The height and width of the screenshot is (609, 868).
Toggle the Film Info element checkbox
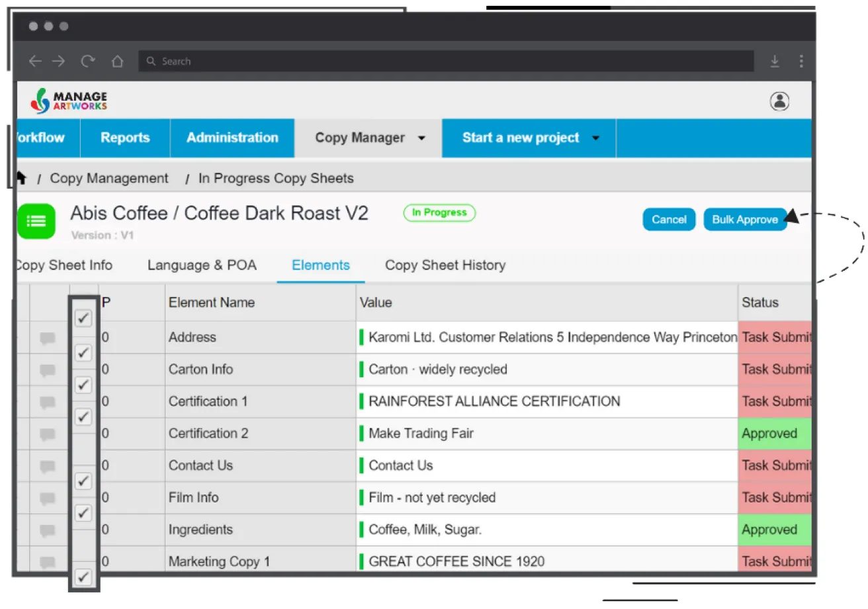click(x=83, y=512)
